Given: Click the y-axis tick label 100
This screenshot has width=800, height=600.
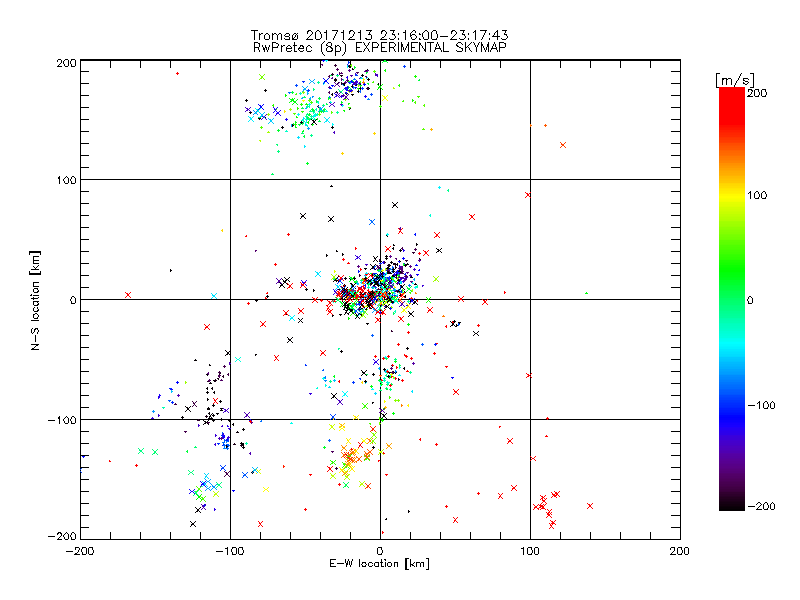Looking at the screenshot, I should coord(66,181).
